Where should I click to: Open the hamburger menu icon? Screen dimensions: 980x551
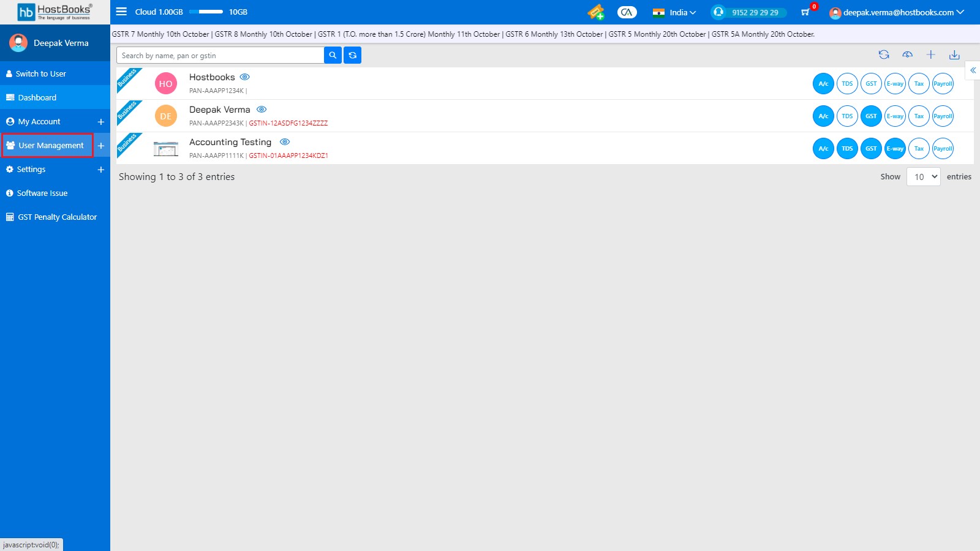[121, 12]
